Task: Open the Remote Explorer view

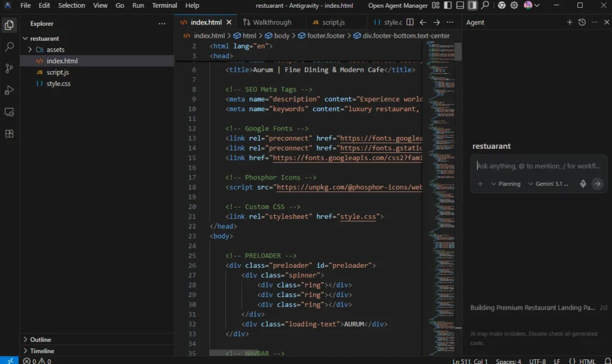Action: [x=9, y=112]
